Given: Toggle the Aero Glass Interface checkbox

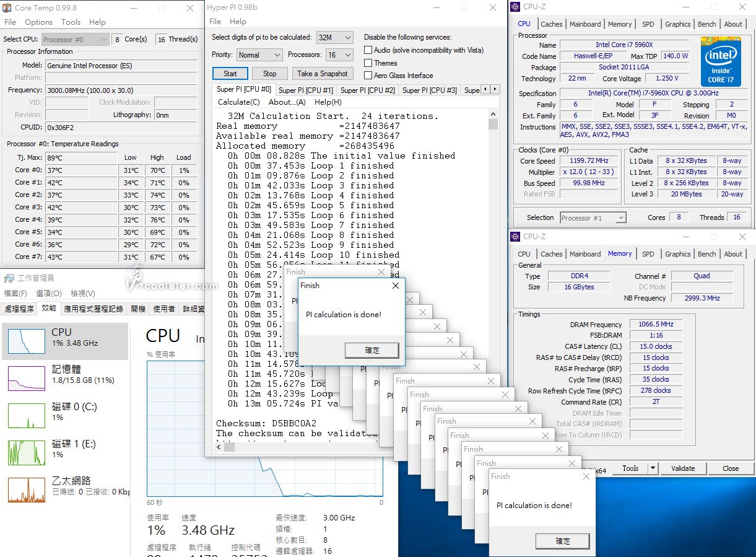Looking at the screenshot, I should pos(368,76).
